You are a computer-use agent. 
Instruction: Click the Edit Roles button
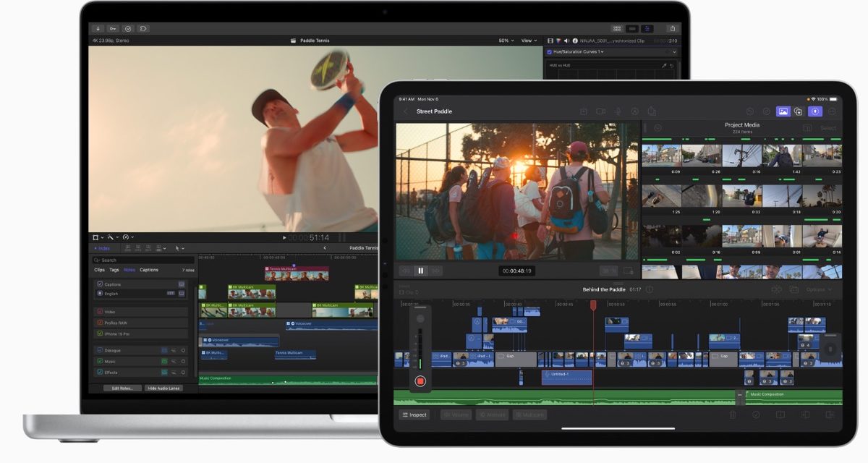[x=121, y=388]
